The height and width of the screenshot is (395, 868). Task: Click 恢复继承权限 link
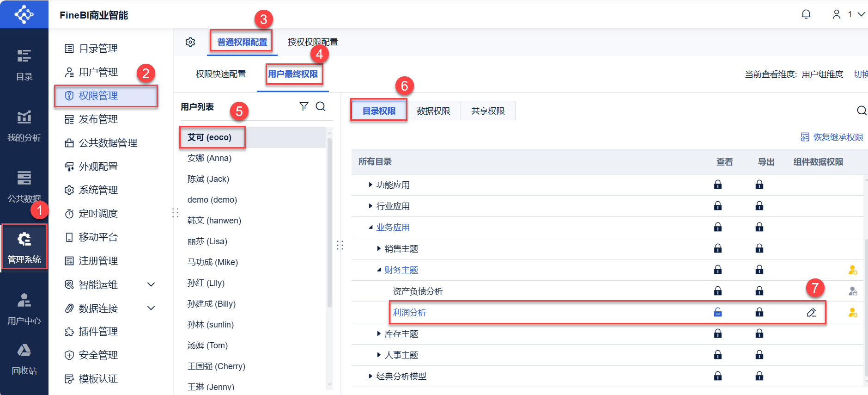[832, 137]
